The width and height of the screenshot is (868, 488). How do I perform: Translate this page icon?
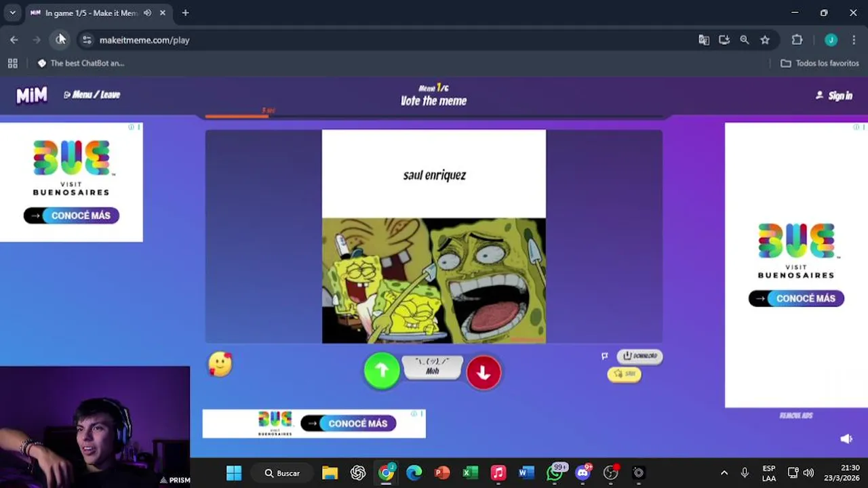click(704, 40)
